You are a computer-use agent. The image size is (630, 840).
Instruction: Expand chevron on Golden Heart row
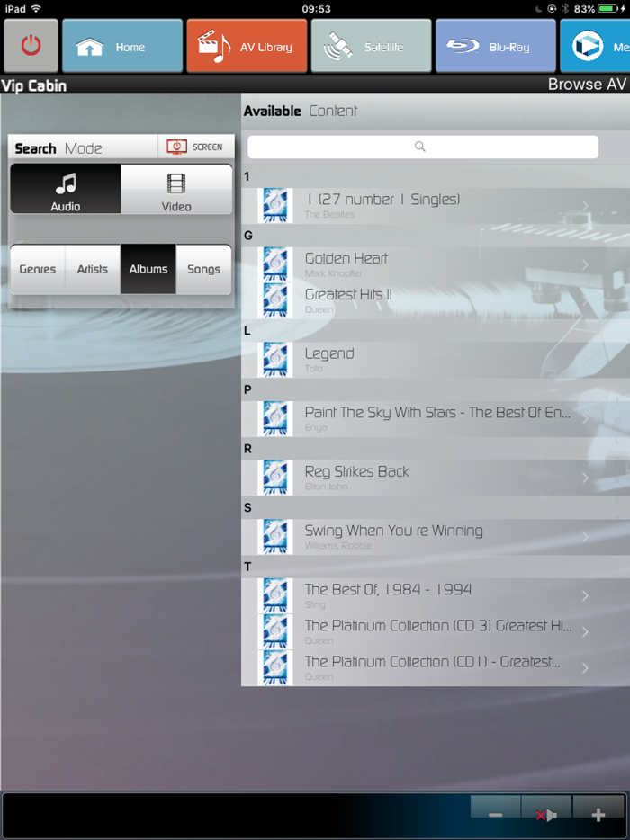pos(585,265)
